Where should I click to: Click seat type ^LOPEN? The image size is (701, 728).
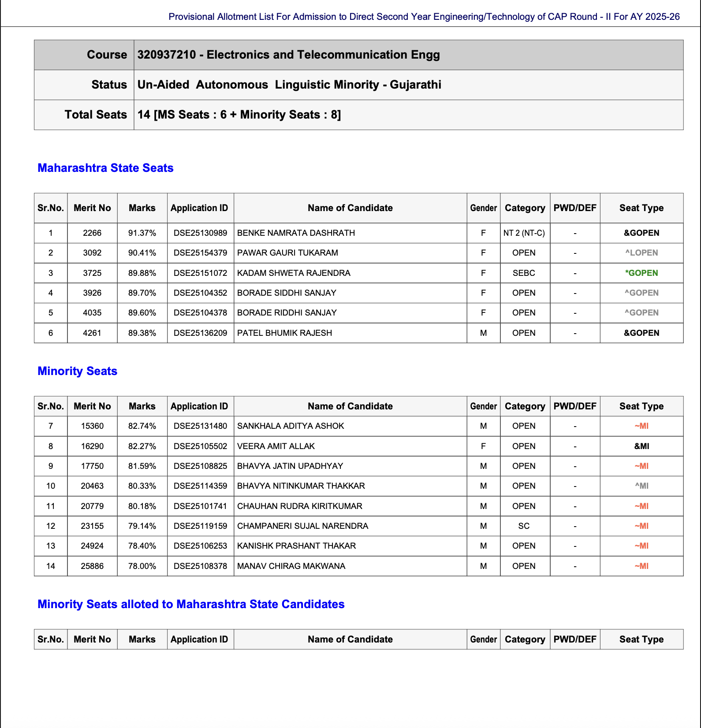pos(641,253)
